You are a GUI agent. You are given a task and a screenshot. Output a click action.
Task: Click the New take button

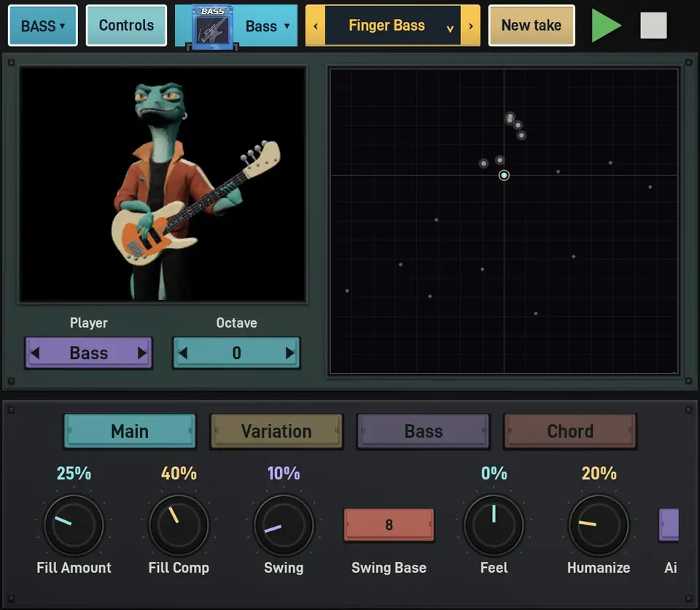[x=532, y=26]
